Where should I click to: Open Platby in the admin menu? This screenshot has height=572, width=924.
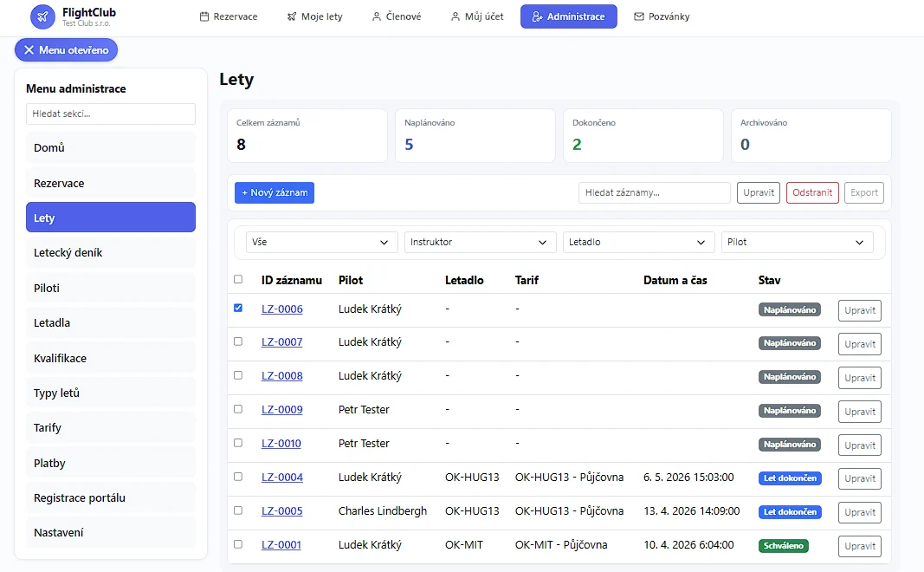pyautogui.click(x=111, y=464)
